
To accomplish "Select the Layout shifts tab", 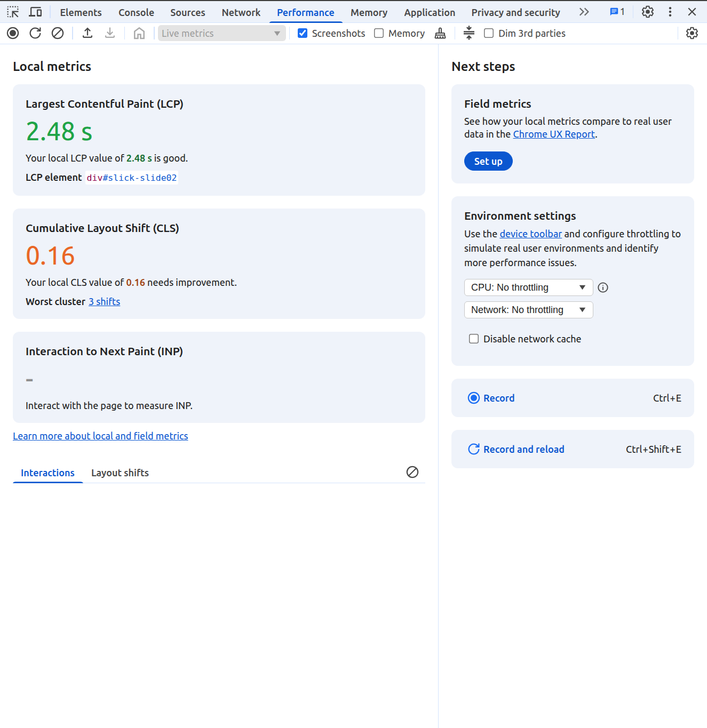I will click(120, 473).
